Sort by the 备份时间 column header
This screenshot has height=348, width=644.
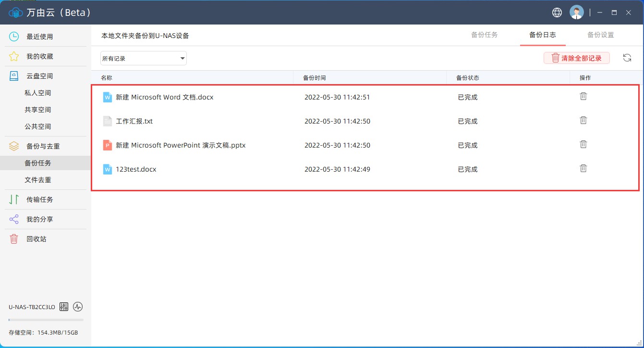[x=315, y=78]
